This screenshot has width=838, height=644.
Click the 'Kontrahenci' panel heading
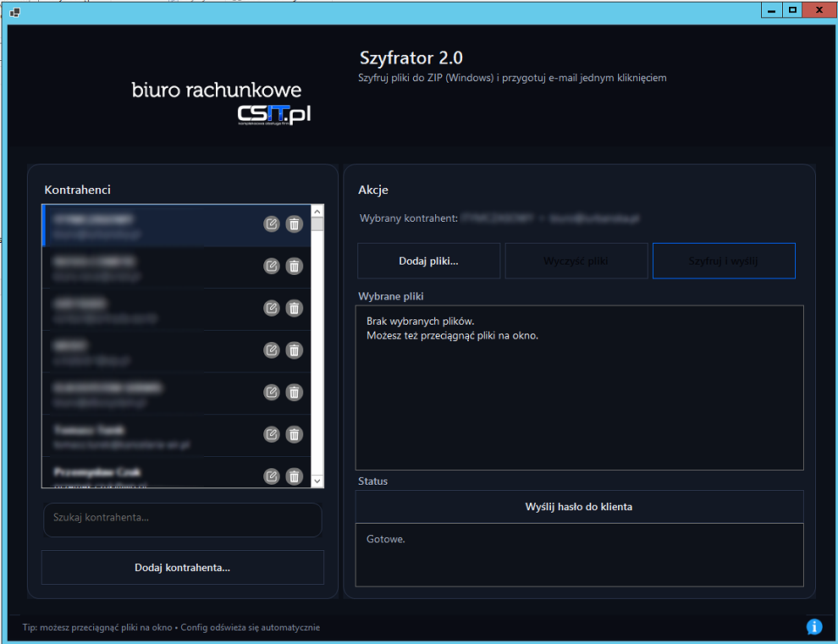(78, 190)
